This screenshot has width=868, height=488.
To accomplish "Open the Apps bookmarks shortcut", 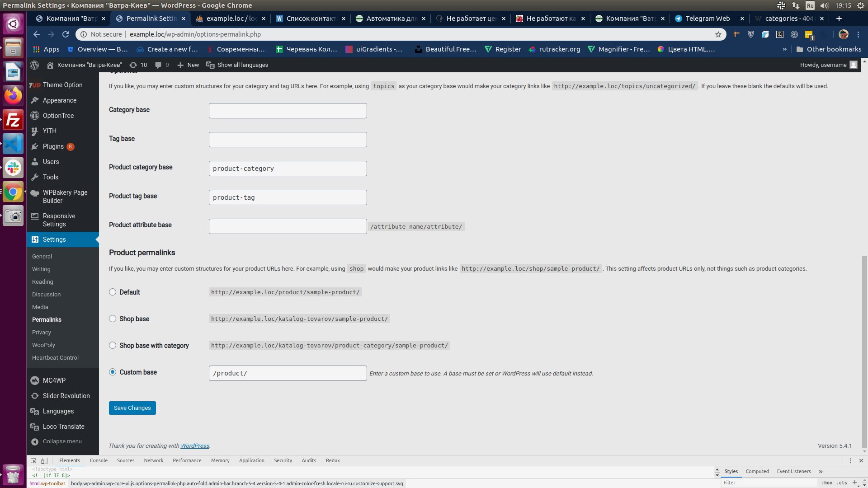I will pos(47,49).
